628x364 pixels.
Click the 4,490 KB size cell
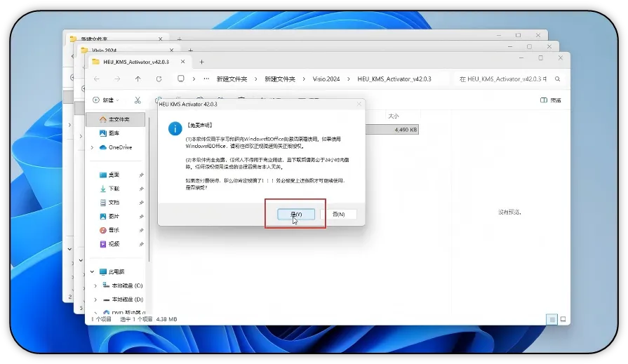coord(406,130)
